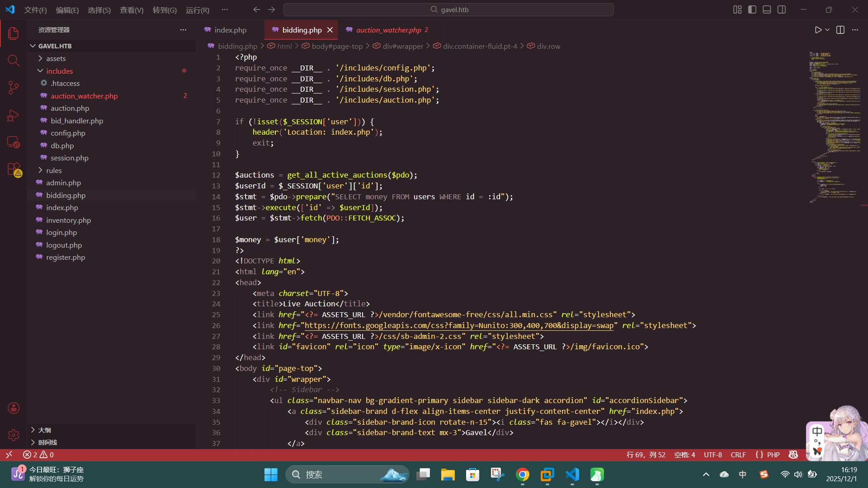
Task: Toggle the bottom panel layout button
Action: [x=767, y=9]
